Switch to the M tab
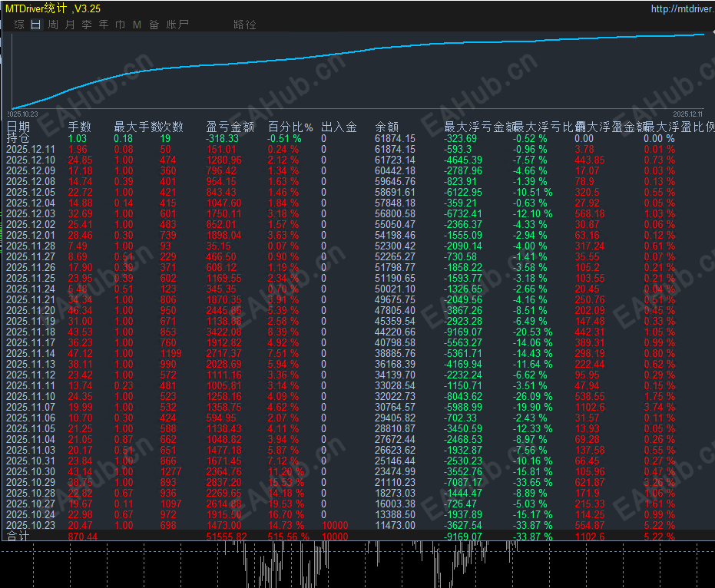Image resolution: width=715 pixels, height=588 pixels. pyautogui.click(x=137, y=25)
